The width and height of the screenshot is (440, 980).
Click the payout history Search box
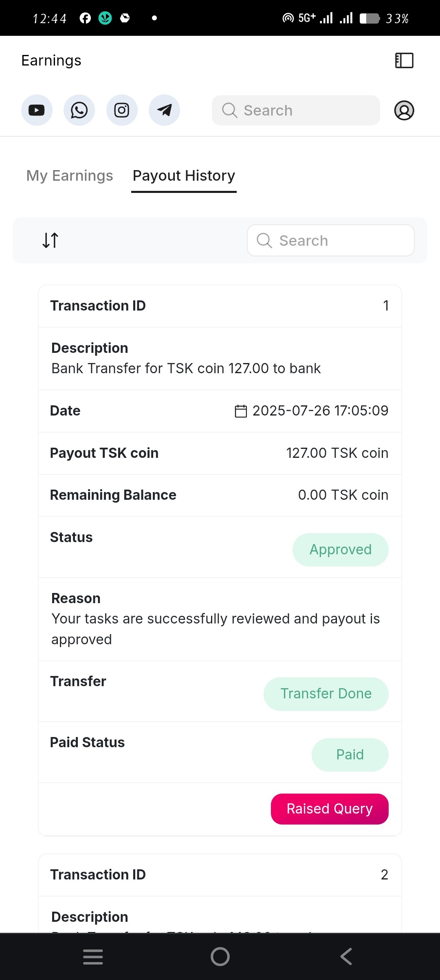(x=330, y=241)
